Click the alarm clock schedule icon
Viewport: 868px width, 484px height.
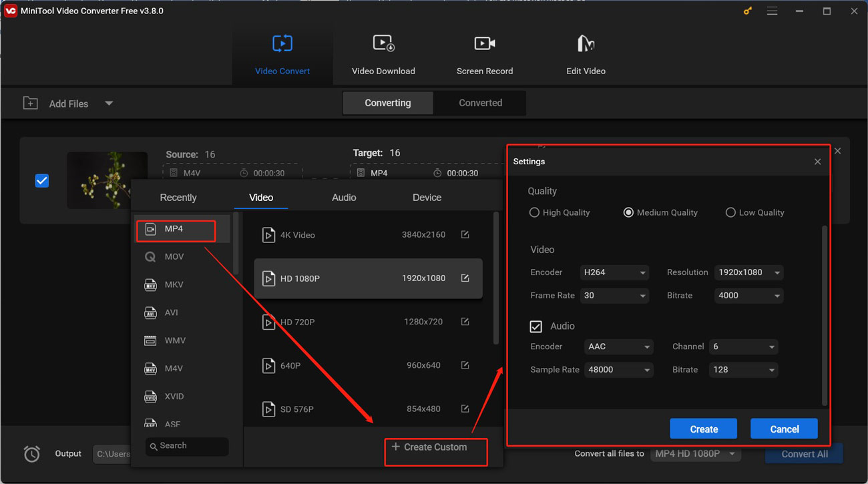tap(32, 454)
